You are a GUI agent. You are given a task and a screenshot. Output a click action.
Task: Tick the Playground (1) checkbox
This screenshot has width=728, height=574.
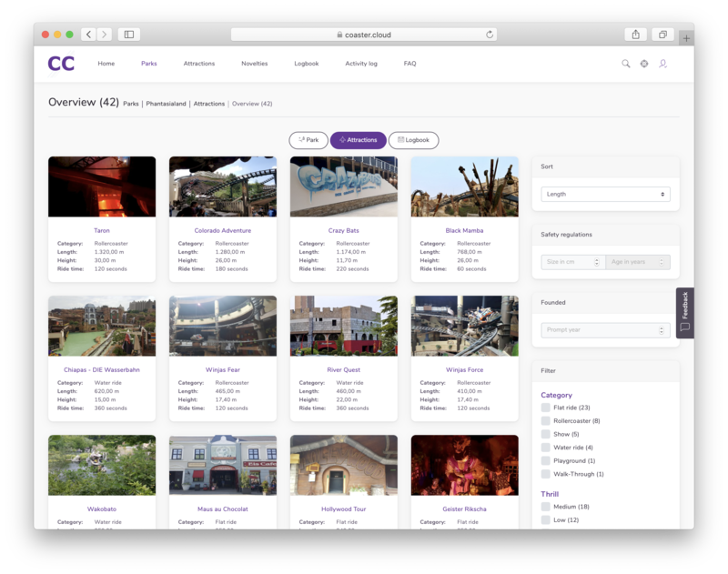click(545, 461)
